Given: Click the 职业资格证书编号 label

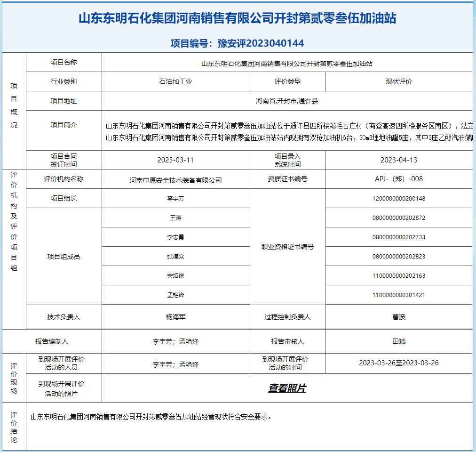Looking at the screenshot, I should point(287,247).
